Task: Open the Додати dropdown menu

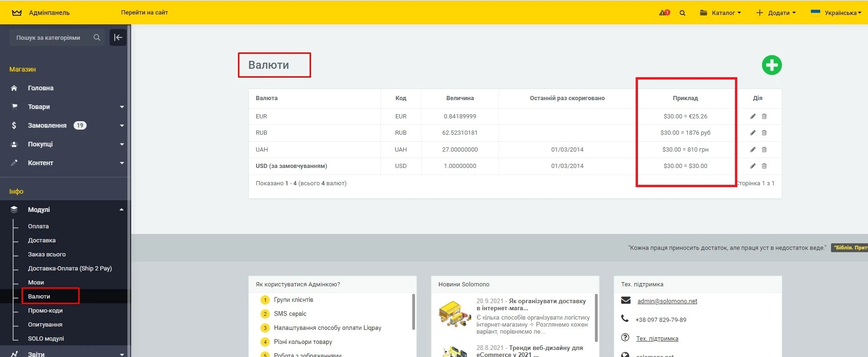Action: pos(776,13)
